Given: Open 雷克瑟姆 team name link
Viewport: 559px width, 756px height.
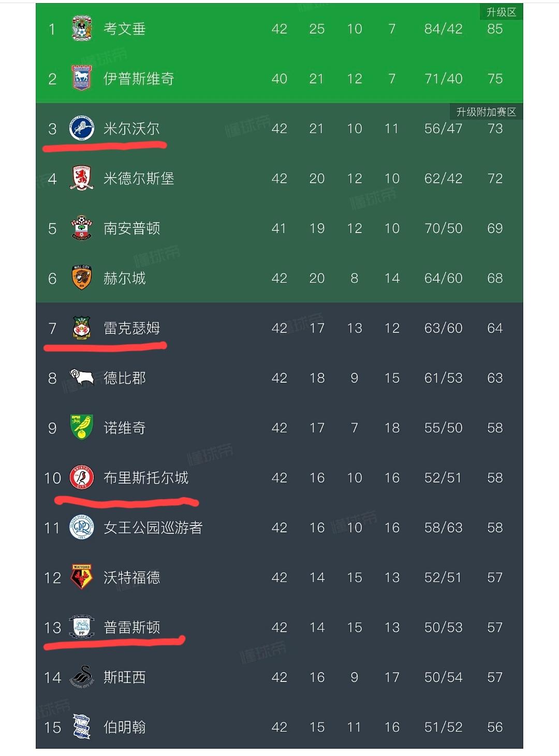Looking at the screenshot, I should tap(131, 327).
